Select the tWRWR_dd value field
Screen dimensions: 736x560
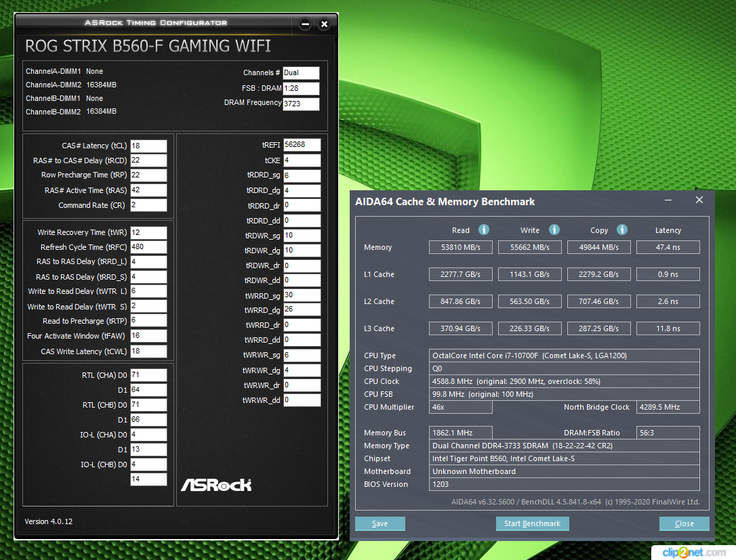pyautogui.click(x=302, y=400)
